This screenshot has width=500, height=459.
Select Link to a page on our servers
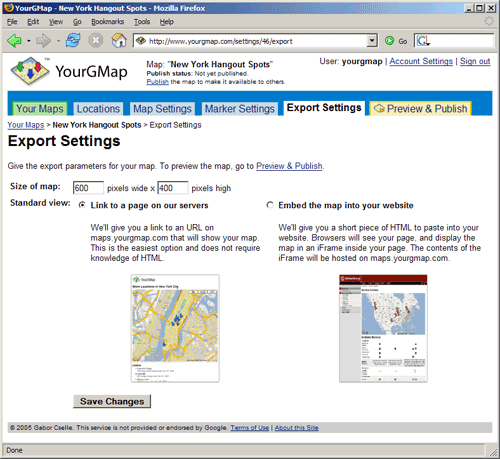pos(82,205)
